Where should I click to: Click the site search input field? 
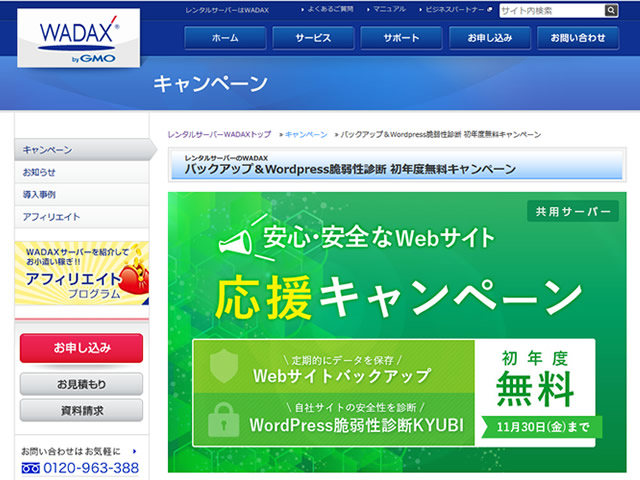coord(552,11)
